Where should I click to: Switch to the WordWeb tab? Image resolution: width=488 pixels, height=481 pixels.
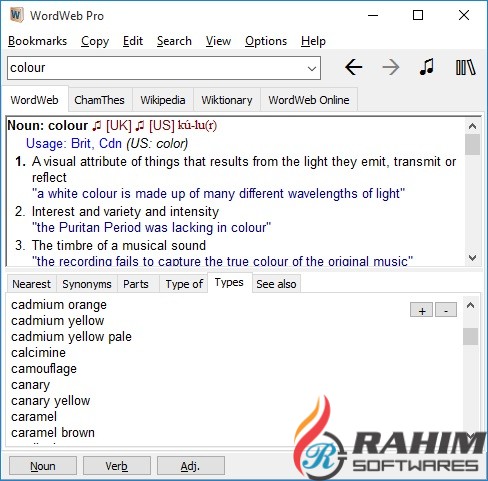pyautogui.click(x=35, y=100)
